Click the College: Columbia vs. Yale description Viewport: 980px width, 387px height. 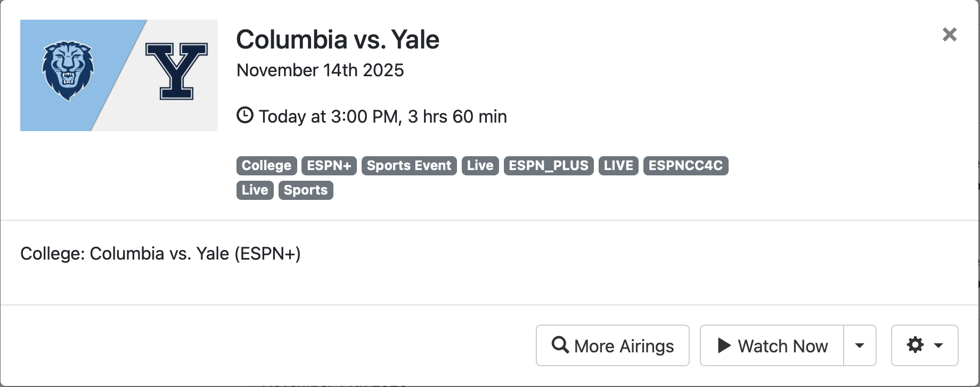(x=160, y=254)
